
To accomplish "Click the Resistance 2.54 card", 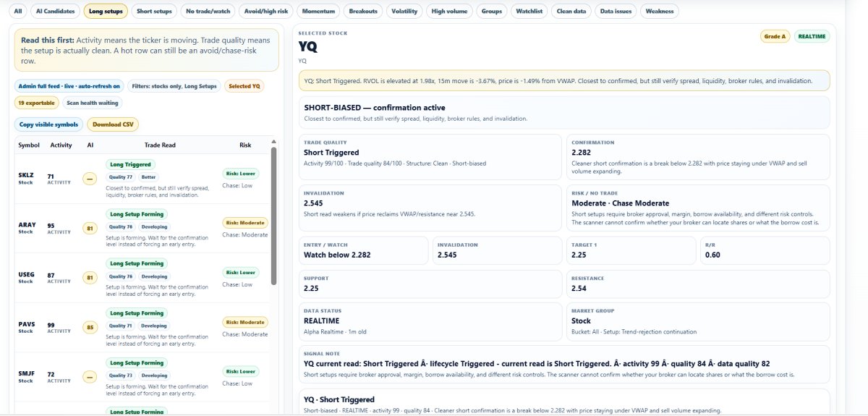I will pyautogui.click(x=698, y=284).
